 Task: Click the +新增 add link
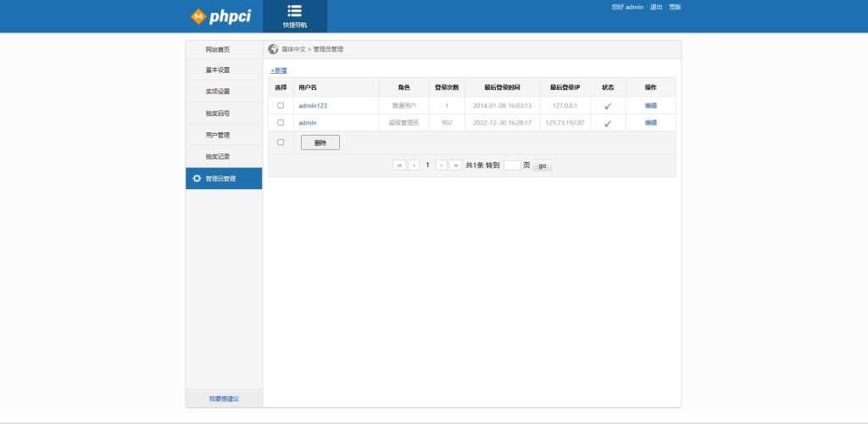(278, 70)
